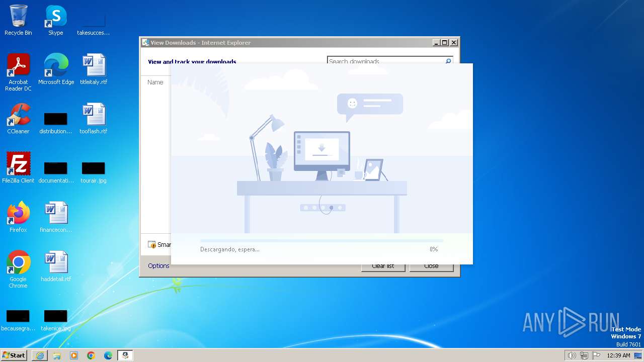Open FileZilla Client shortcut
This screenshot has width=644, height=362.
tap(18, 168)
